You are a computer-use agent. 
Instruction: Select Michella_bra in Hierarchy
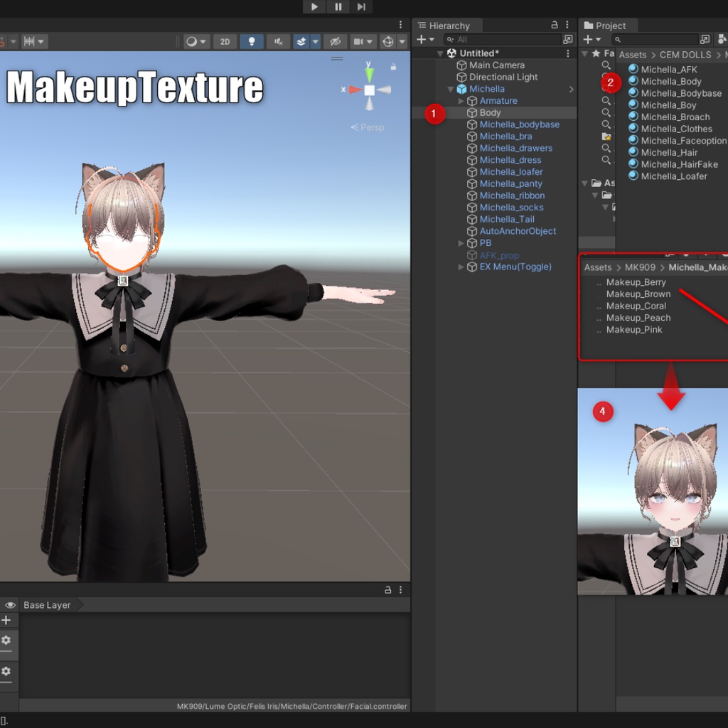pos(505,136)
